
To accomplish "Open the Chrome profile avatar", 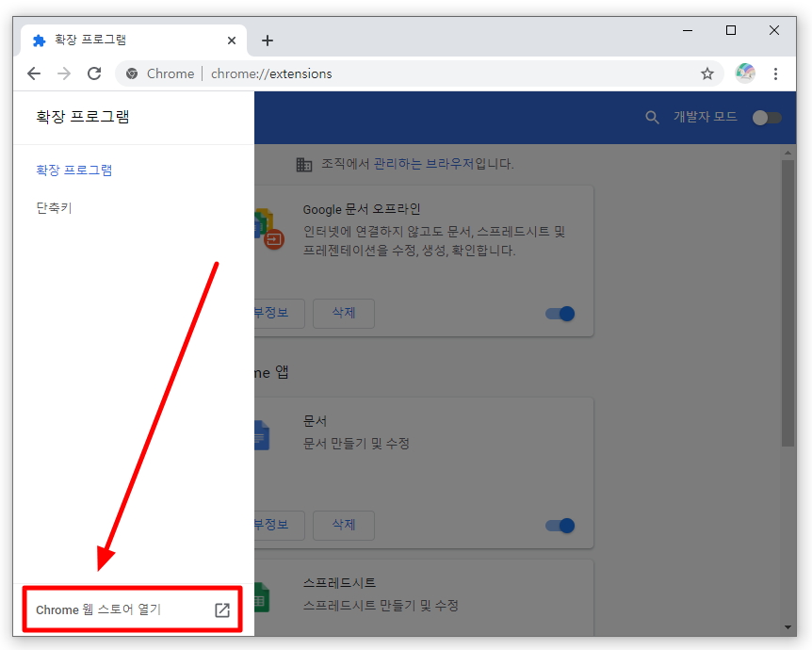I will 745,73.
